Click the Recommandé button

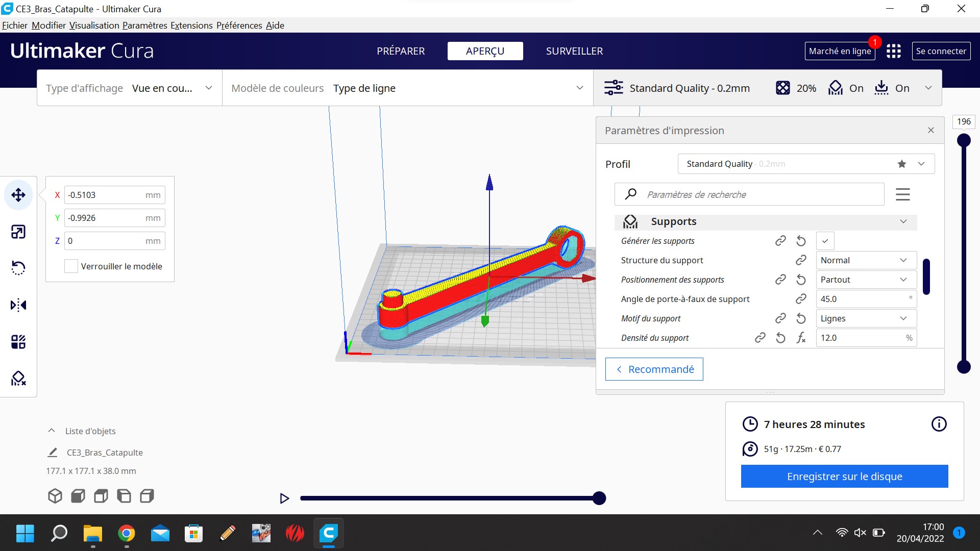click(x=654, y=369)
